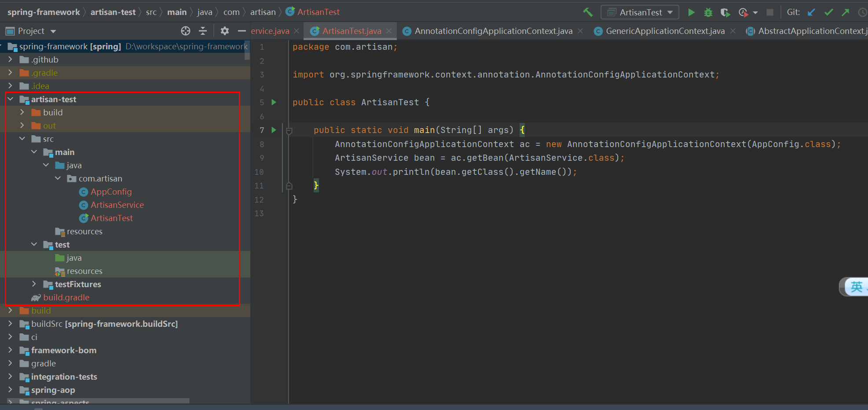
Task: Open Project panel settings gear
Action: 225,31
